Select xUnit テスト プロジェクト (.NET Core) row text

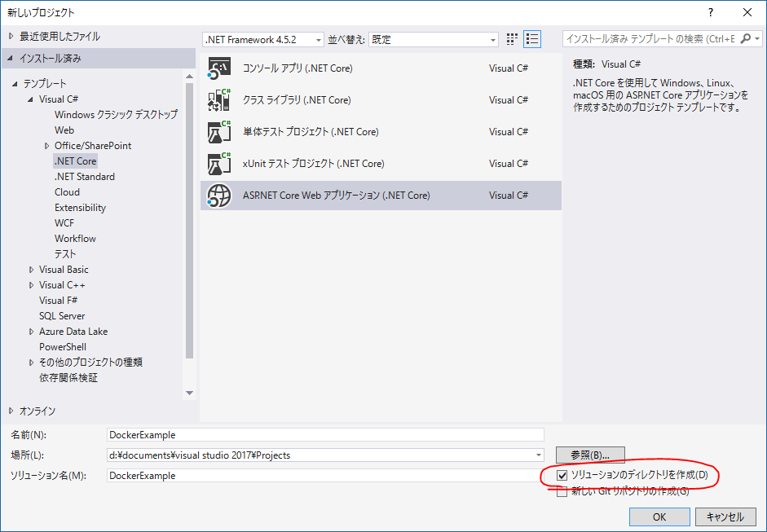[313, 163]
